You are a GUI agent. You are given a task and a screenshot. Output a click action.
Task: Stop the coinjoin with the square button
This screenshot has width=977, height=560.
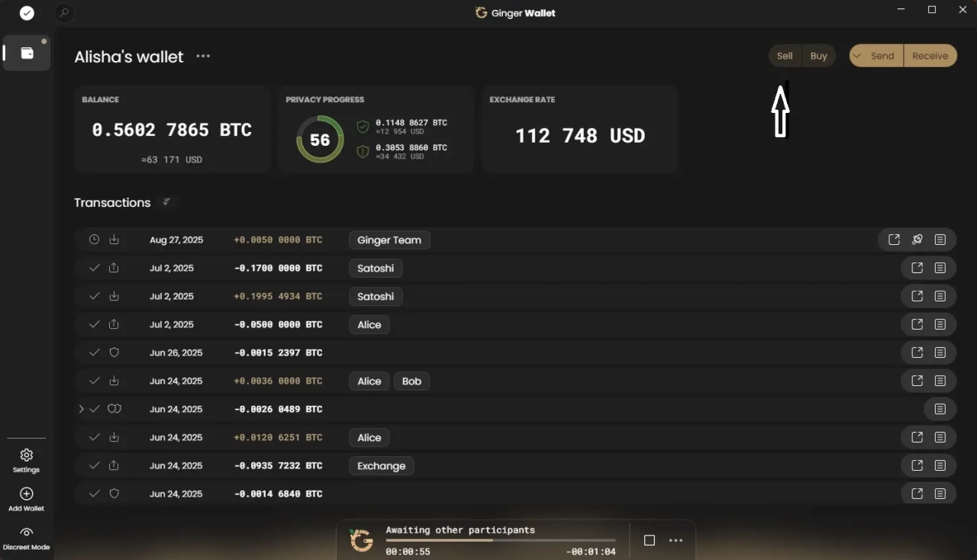(x=650, y=540)
